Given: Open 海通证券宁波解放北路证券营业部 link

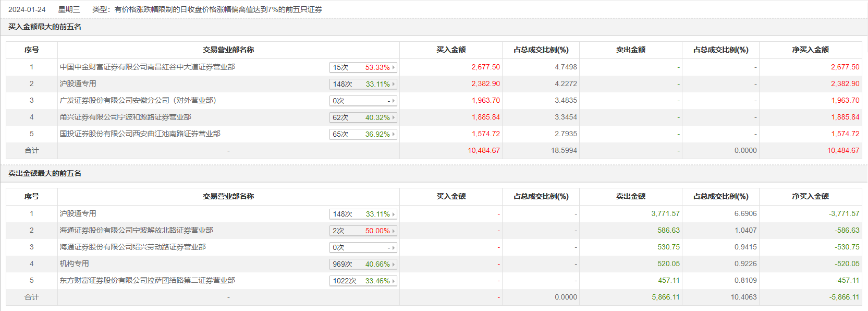Looking at the screenshot, I should [136, 230].
